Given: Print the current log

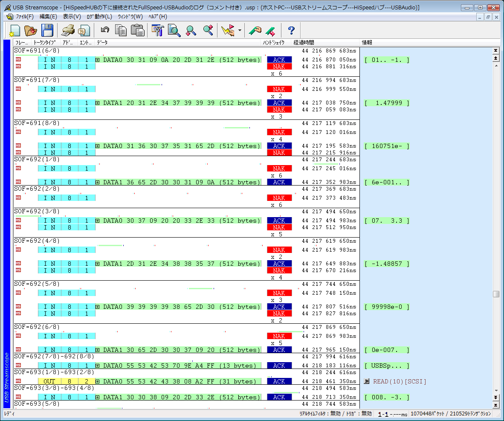Looking at the screenshot, I should [68, 31].
